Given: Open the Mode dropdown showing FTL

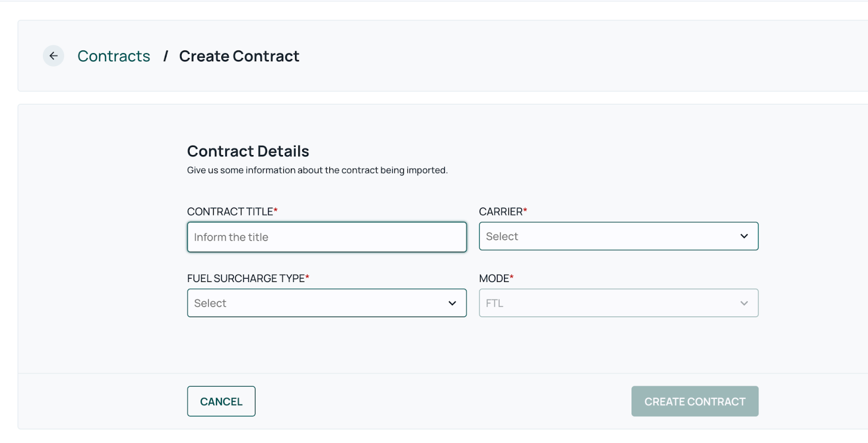Looking at the screenshot, I should click(618, 303).
